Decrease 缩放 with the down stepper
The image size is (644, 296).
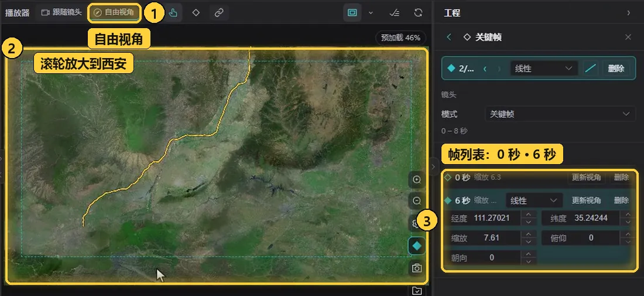[528, 242]
